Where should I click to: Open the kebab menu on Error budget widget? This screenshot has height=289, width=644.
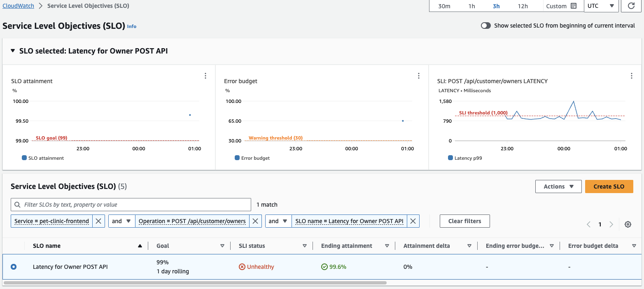419,76
